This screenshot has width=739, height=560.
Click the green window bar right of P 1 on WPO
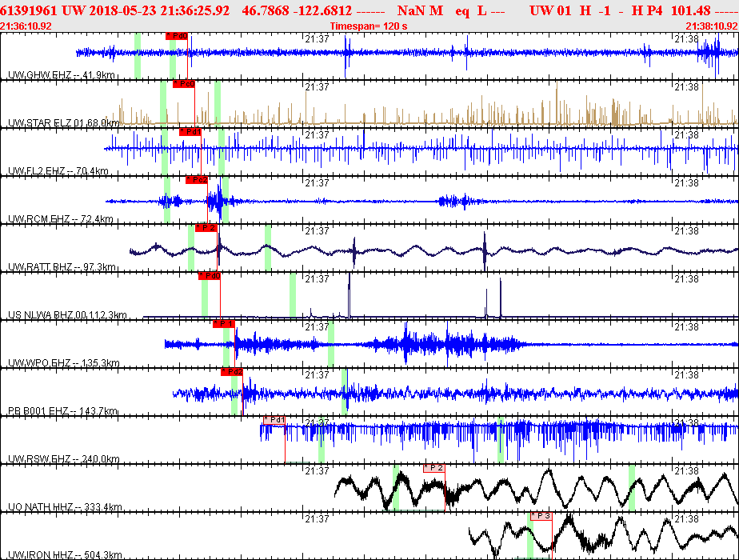point(331,344)
